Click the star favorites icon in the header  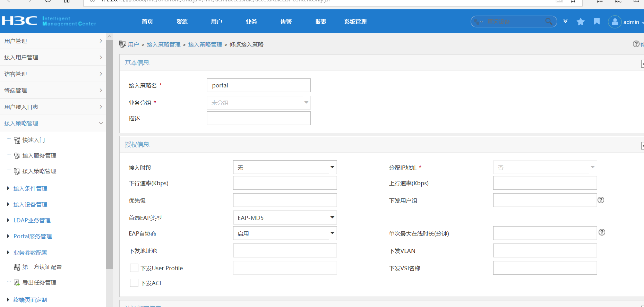[x=581, y=22]
